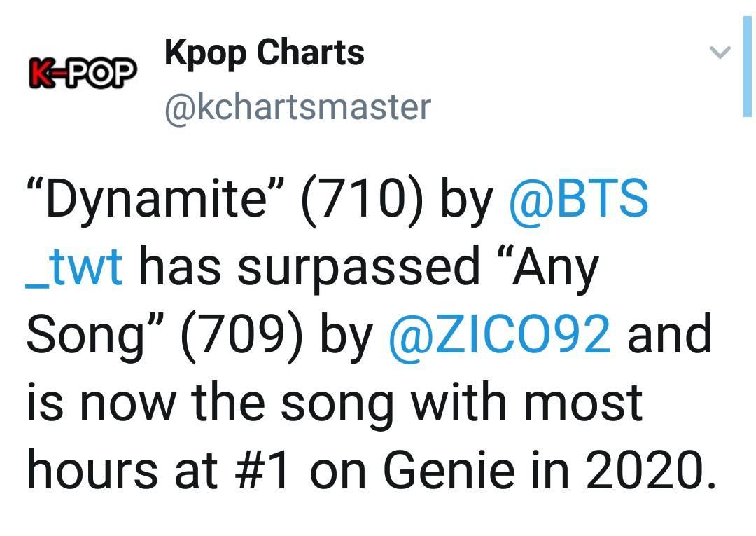Open the tweet options chevron menu
Image resolution: width=756 pixels, height=536 pixels.
coord(720,52)
